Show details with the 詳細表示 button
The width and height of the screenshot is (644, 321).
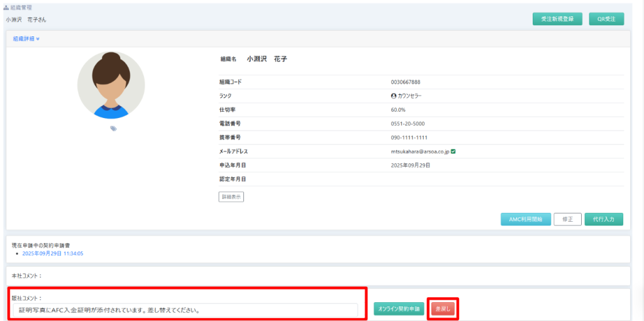pyautogui.click(x=231, y=197)
